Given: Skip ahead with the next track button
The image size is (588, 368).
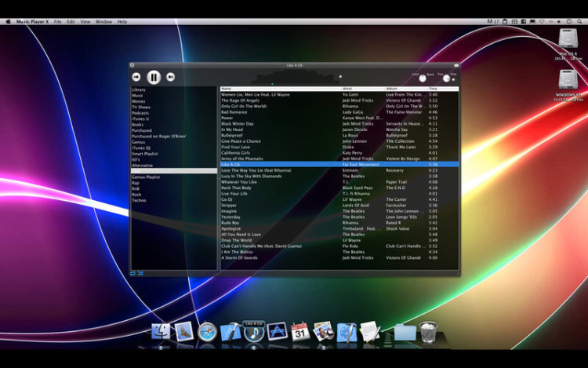Looking at the screenshot, I should tap(170, 77).
